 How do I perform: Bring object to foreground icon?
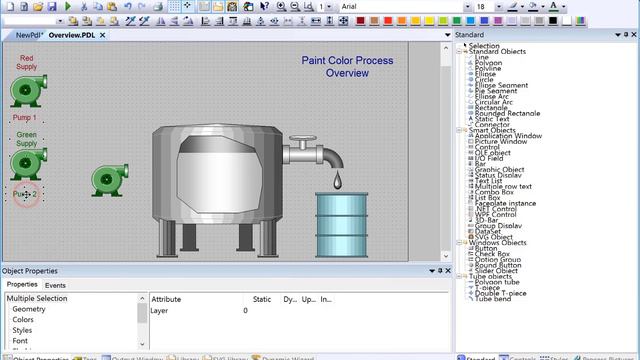[73, 21]
